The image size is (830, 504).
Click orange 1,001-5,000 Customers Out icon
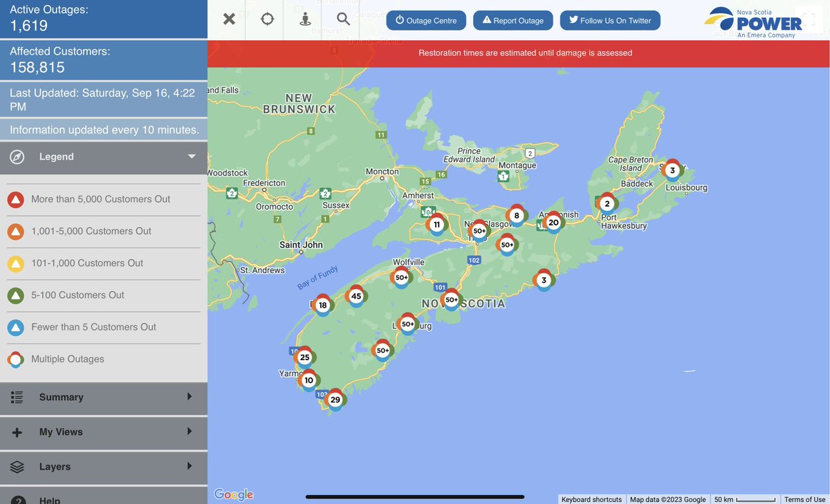pos(15,232)
